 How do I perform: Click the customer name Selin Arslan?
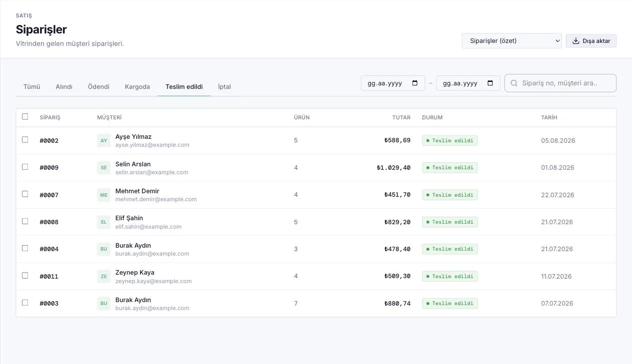point(133,164)
